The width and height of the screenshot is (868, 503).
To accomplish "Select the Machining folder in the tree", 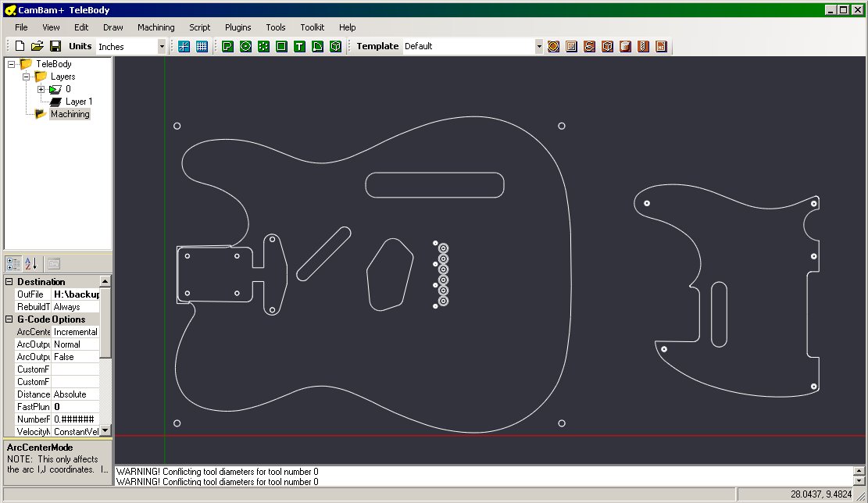I will 70,113.
